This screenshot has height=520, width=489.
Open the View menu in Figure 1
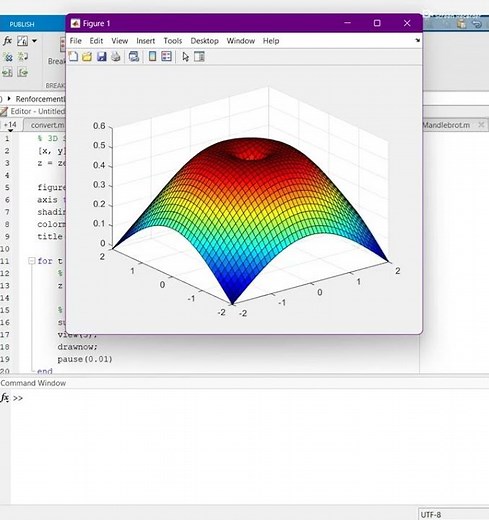click(120, 41)
